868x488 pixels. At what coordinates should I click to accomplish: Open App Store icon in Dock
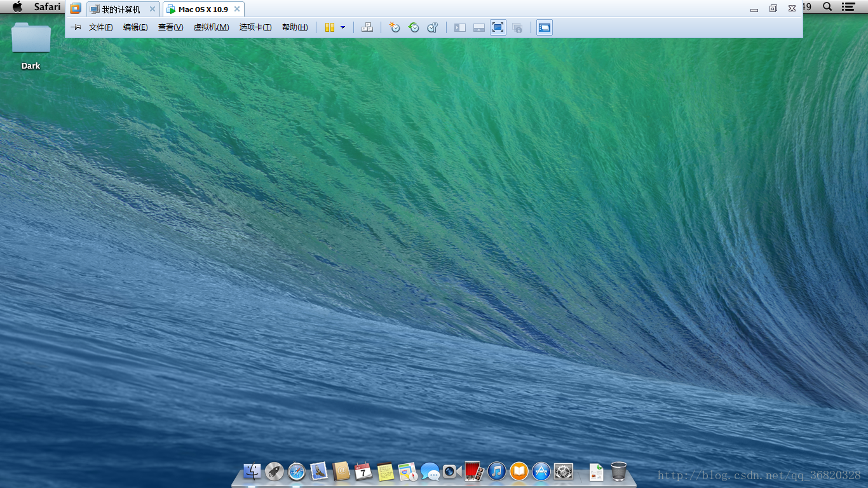(541, 471)
